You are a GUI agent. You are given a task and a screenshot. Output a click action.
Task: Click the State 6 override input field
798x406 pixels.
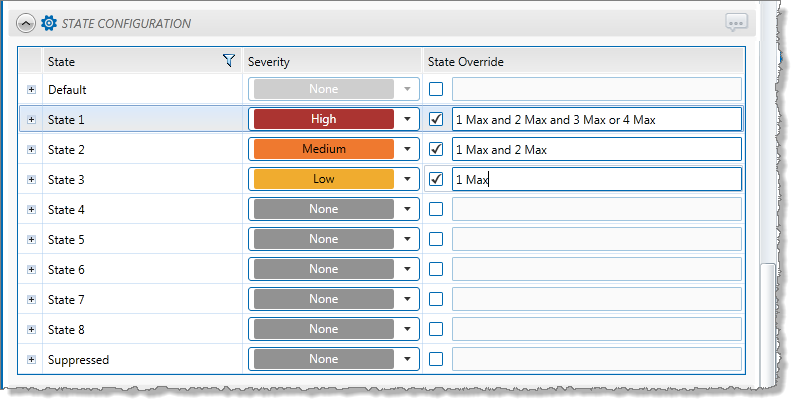[x=596, y=269]
